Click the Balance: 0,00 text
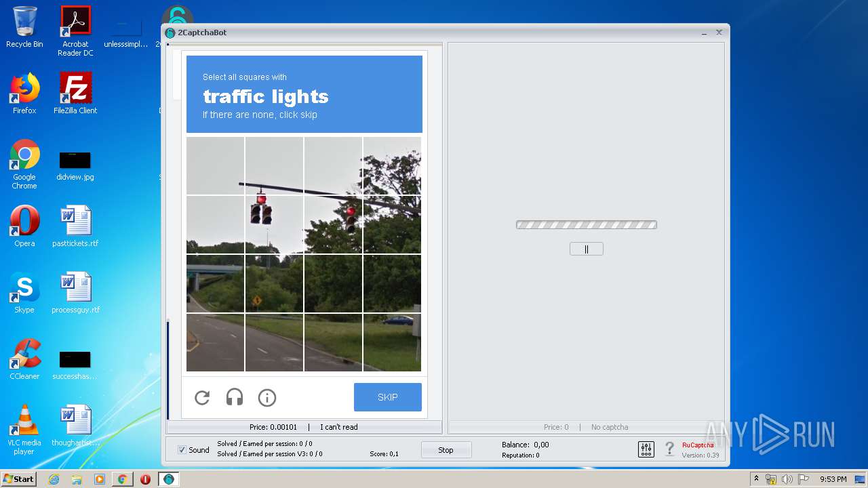This screenshot has height=488, width=868. pos(526,445)
